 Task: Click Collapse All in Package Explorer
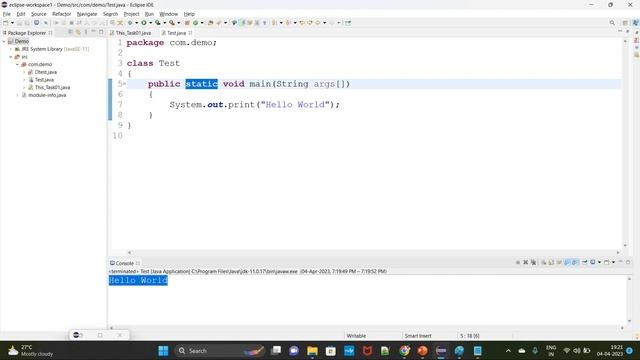(x=70, y=32)
